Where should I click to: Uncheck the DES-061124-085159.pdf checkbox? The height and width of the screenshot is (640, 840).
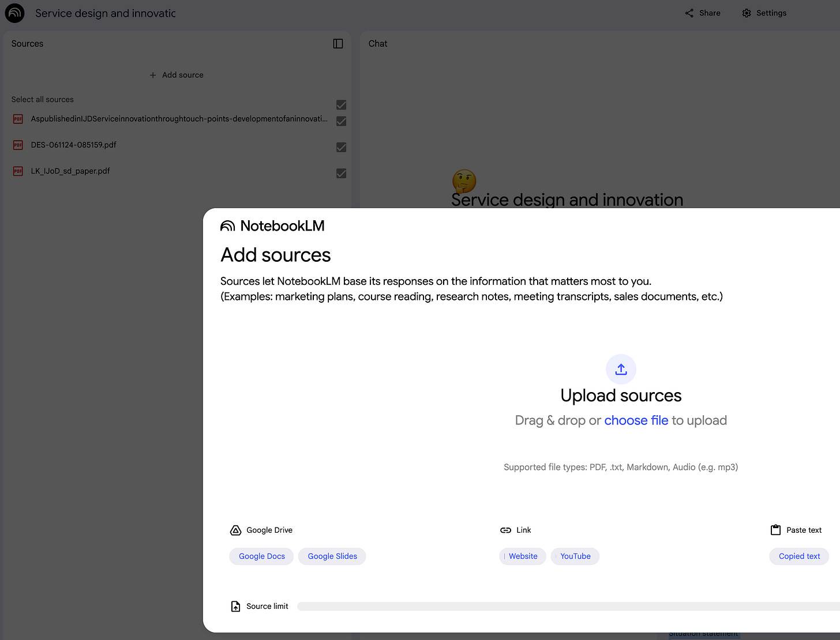(341, 148)
